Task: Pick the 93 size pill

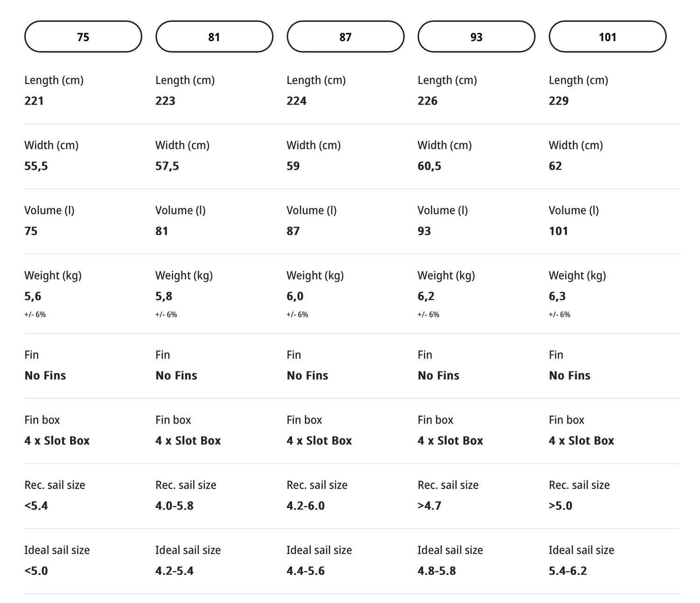Action: (476, 37)
